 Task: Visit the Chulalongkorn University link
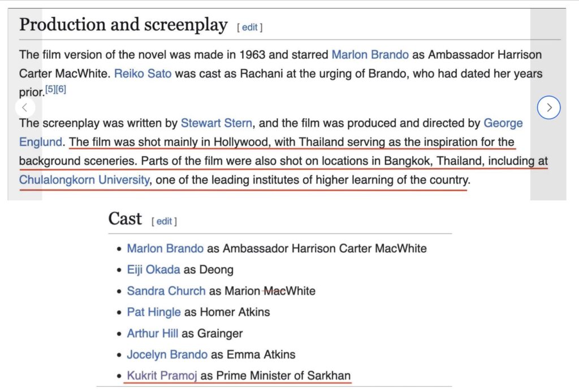[x=84, y=180]
